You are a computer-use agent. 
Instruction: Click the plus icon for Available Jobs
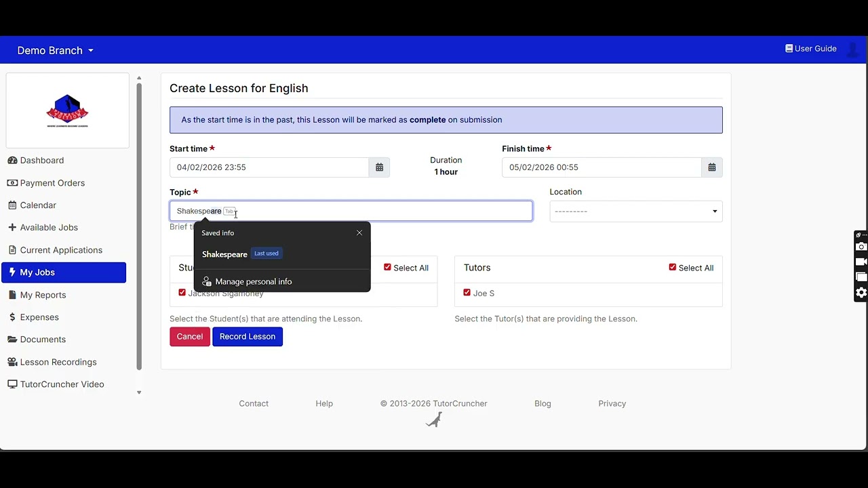[12, 228]
